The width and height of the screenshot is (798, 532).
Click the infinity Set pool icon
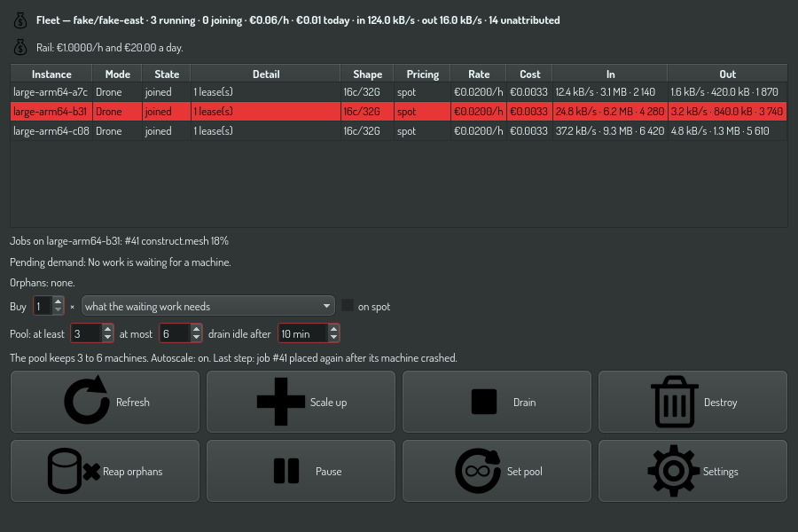(x=478, y=471)
